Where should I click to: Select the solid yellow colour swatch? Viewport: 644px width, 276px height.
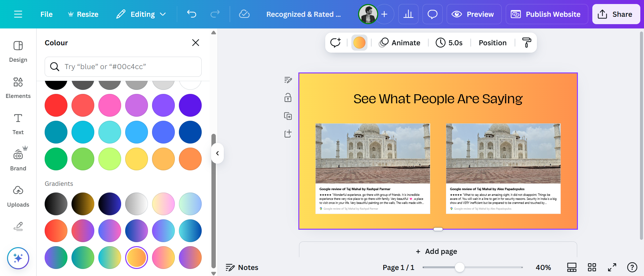point(137,159)
